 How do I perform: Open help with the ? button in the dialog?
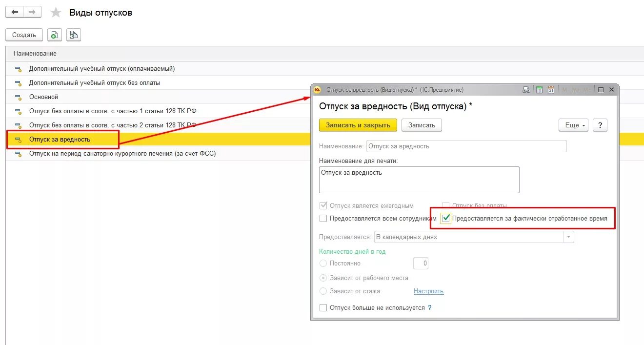click(600, 125)
